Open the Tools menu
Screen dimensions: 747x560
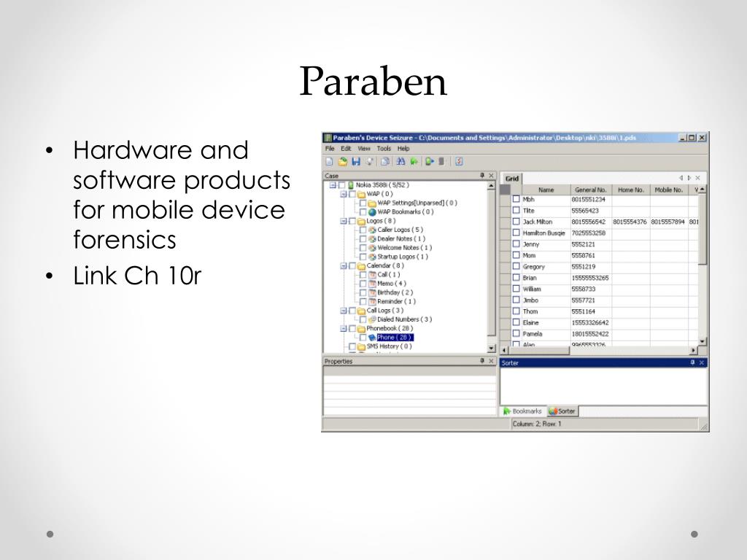384,149
